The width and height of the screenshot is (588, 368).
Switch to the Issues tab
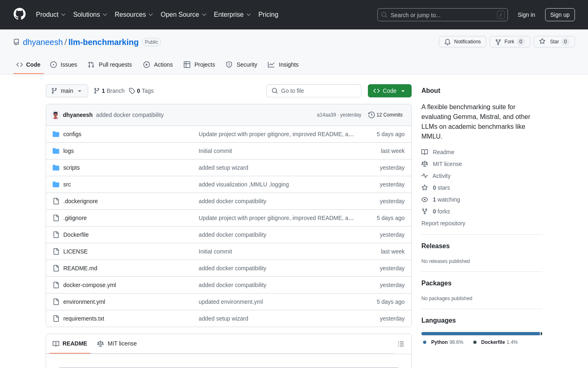tap(64, 65)
